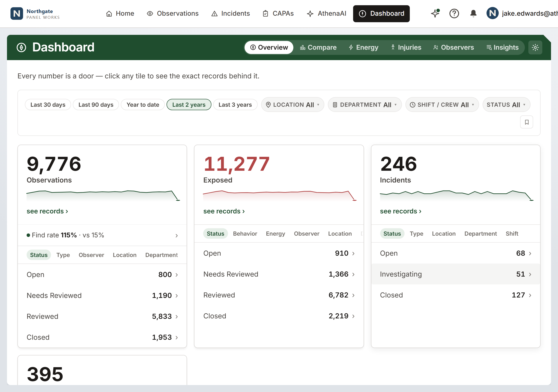Open the Exposed Reviewed 6,782 row
The image size is (558, 392).
pos(279,295)
